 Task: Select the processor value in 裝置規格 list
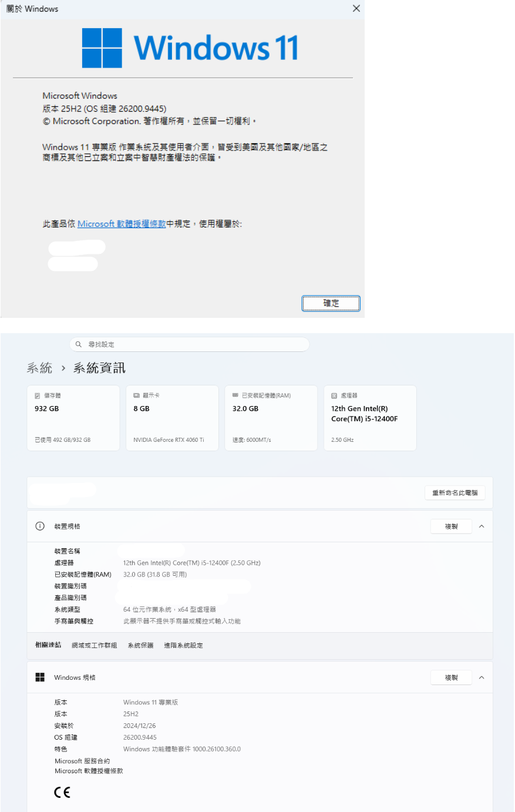192,563
